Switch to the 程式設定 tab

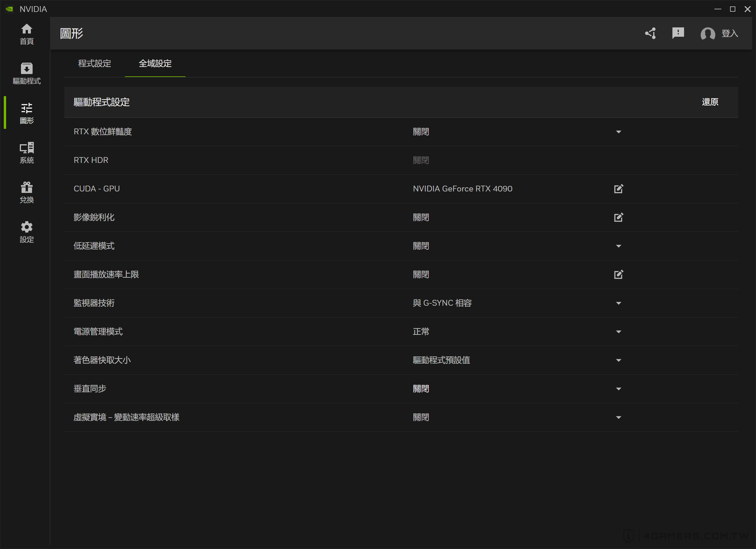tap(95, 63)
